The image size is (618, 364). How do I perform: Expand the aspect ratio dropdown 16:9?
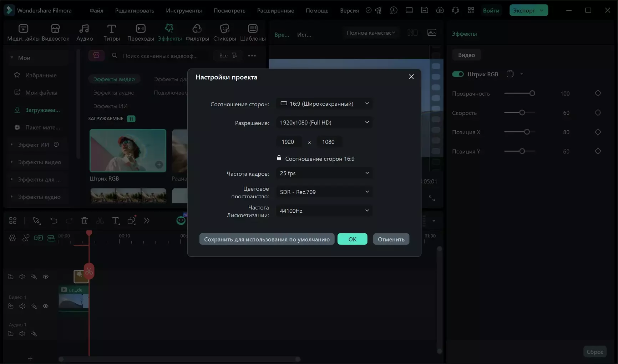[x=324, y=104]
